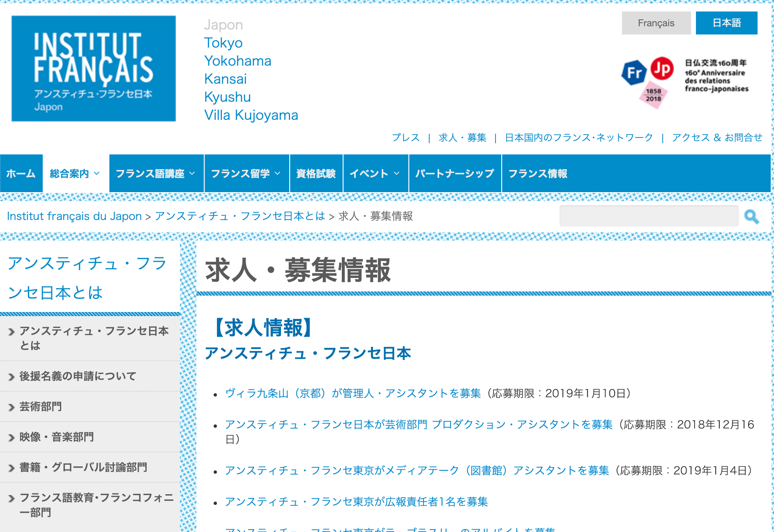
Task: Open the フランス情報 menu item
Action: (538, 174)
